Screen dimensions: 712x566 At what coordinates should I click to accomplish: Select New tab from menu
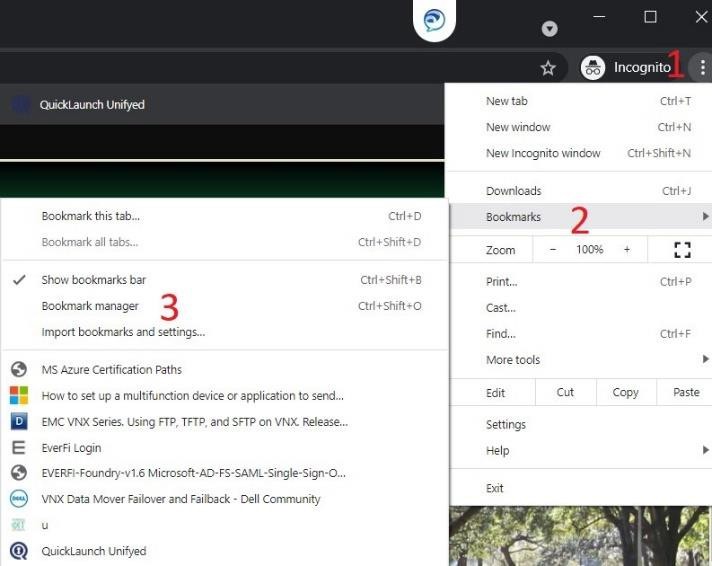tap(581, 101)
